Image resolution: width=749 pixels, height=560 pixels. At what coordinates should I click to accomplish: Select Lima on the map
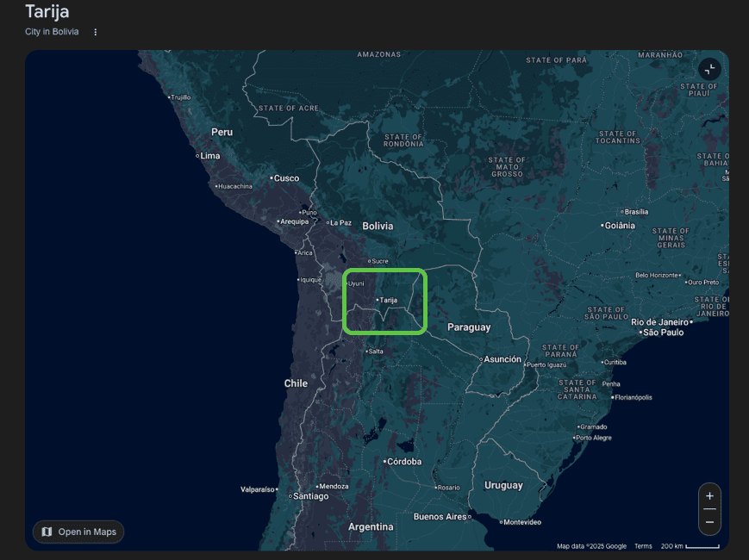209,156
